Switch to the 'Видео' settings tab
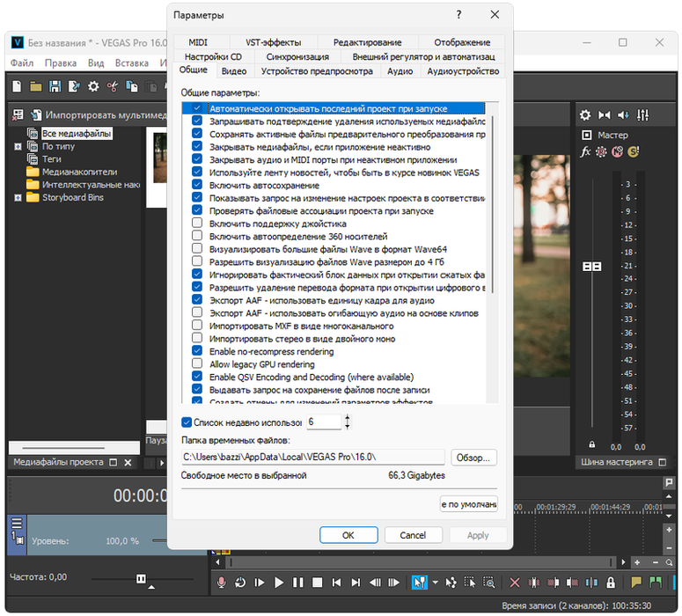682x616 pixels. pyautogui.click(x=233, y=71)
